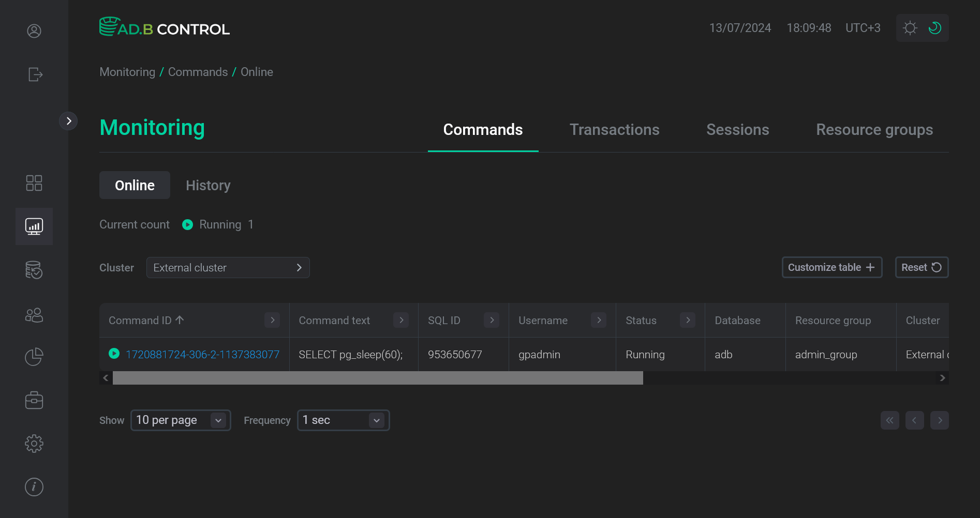This screenshot has width=980, height=518.
Task: Open application settings via gear icon
Action: click(x=34, y=443)
